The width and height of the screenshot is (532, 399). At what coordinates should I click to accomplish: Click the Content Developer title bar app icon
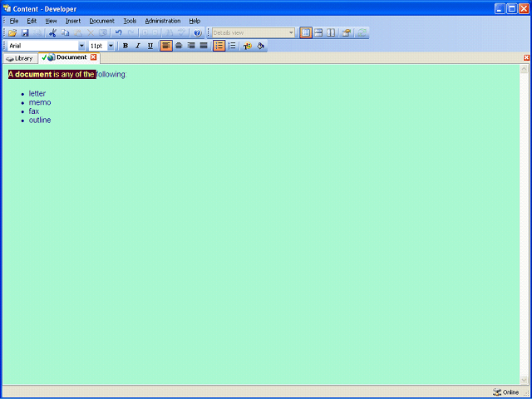pos(7,8)
